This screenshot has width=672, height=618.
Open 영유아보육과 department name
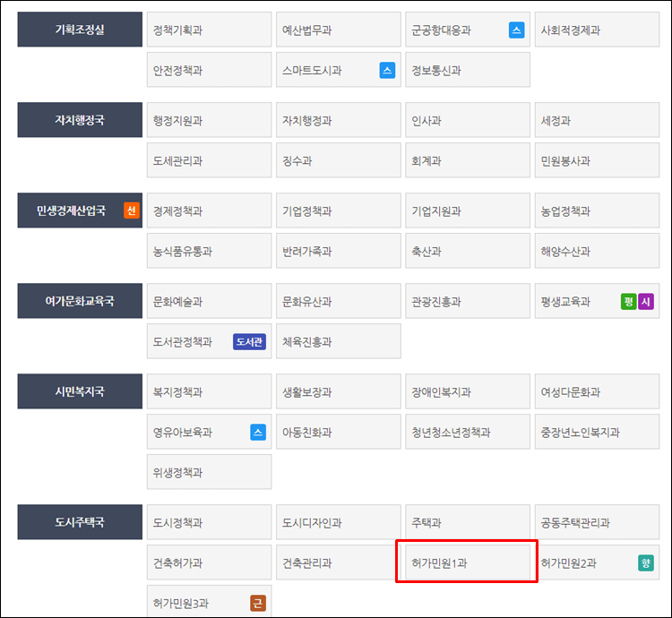coord(183,432)
